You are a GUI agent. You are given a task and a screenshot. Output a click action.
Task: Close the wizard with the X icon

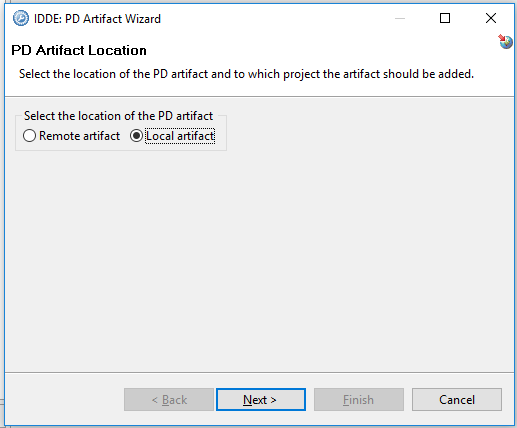(491, 18)
